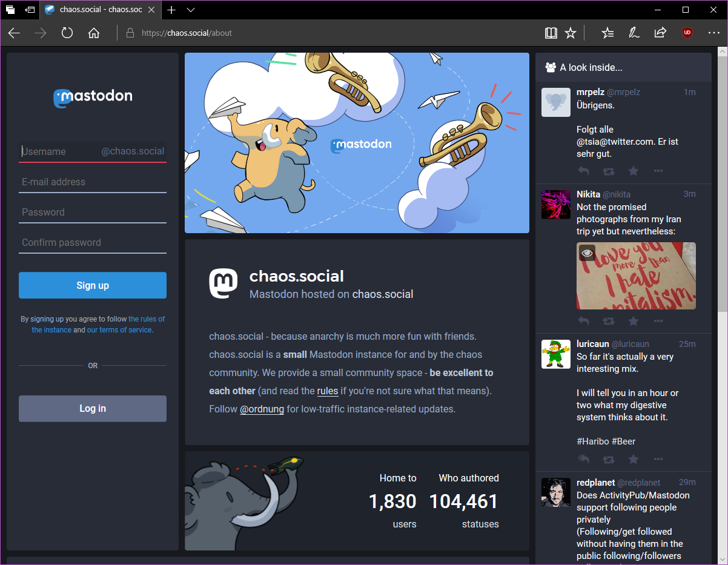Open Nikita's avatar profile
The width and height of the screenshot is (728, 565).
(x=555, y=204)
